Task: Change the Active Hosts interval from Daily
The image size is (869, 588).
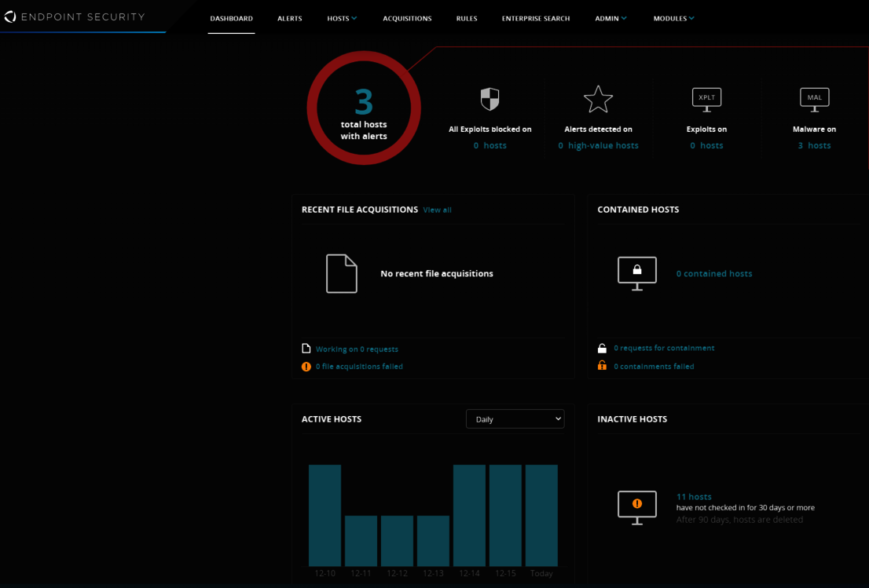Action: pos(515,418)
